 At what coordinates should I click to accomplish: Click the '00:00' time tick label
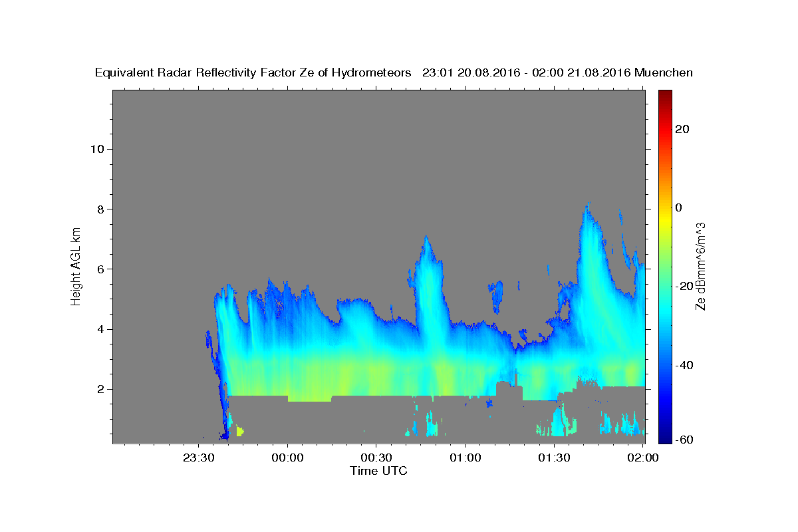[288, 458]
